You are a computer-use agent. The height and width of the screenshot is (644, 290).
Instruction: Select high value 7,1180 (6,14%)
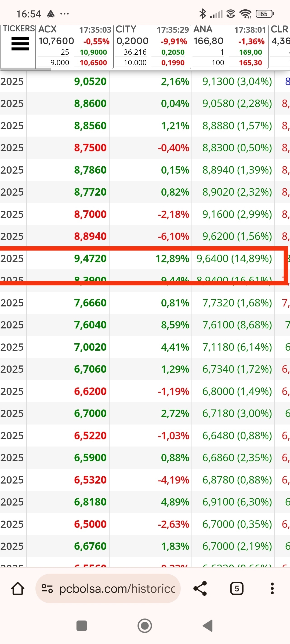tap(237, 347)
